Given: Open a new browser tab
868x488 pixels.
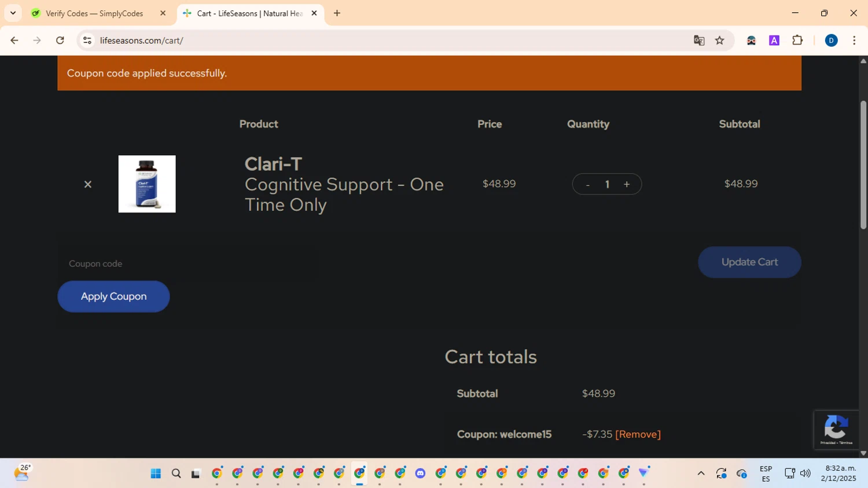Looking at the screenshot, I should click(x=337, y=13).
